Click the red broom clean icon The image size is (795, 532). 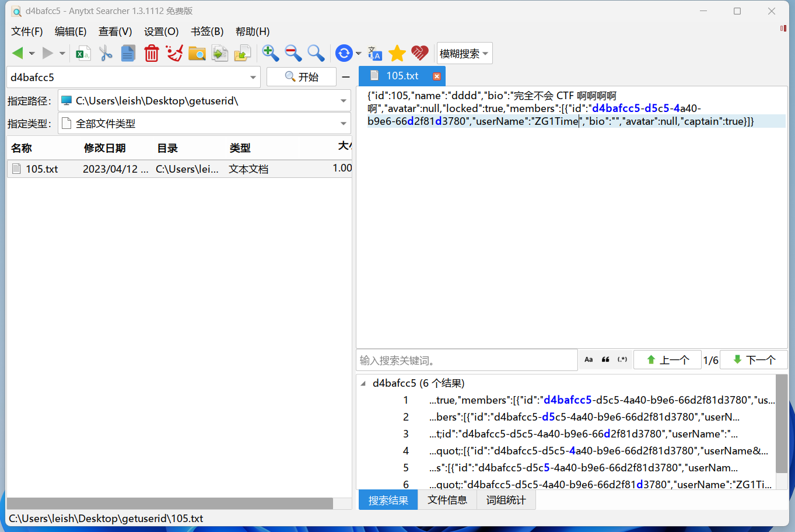click(174, 54)
